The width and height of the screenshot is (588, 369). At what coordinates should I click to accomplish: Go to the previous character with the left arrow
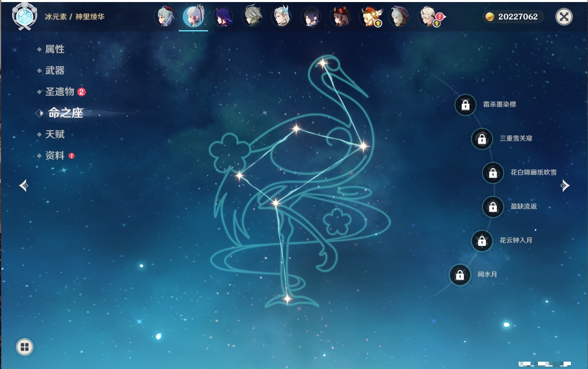coord(24,186)
